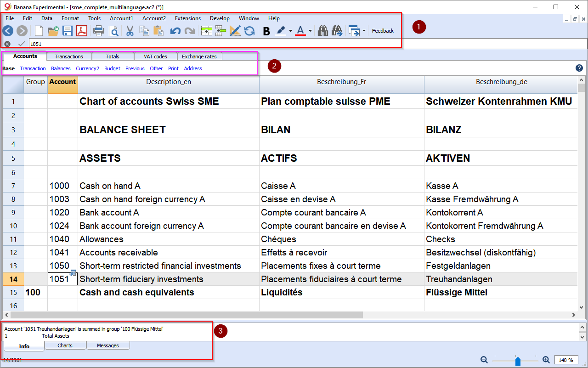Click the Zoom in magnifier icon
Image resolution: width=588 pixels, height=368 pixels.
pyautogui.click(x=546, y=360)
